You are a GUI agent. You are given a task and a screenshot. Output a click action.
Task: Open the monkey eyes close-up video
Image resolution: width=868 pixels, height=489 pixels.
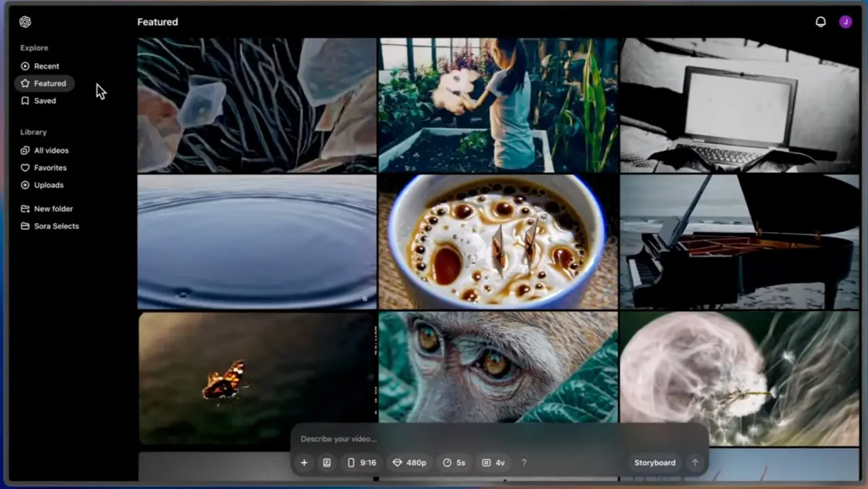pyautogui.click(x=497, y=367)
